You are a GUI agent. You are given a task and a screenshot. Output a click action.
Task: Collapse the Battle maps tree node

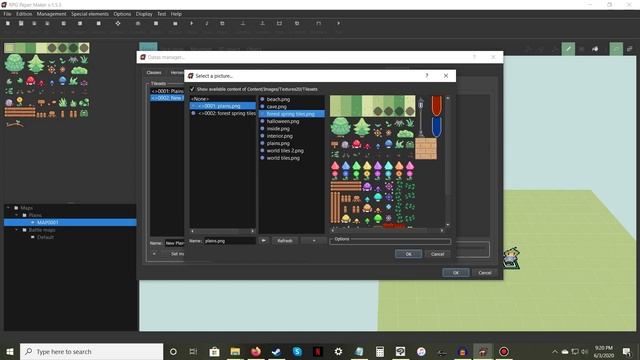click(x=16, y=230)
